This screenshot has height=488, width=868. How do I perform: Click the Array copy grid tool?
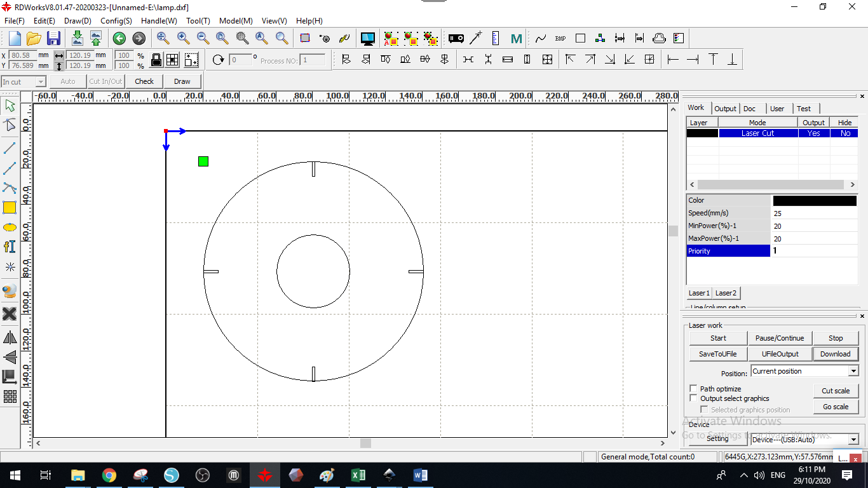click(10, 396)
